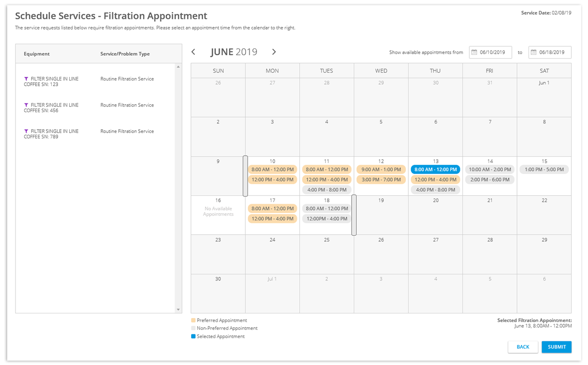Choose the 9:00 AM - 1:00 PM slot on June 12

(381, 169)
